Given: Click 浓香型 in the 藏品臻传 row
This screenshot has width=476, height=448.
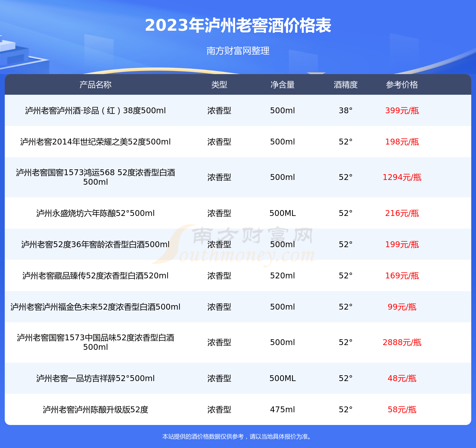Looking at the screenshot, I should [x=219, y=275].
